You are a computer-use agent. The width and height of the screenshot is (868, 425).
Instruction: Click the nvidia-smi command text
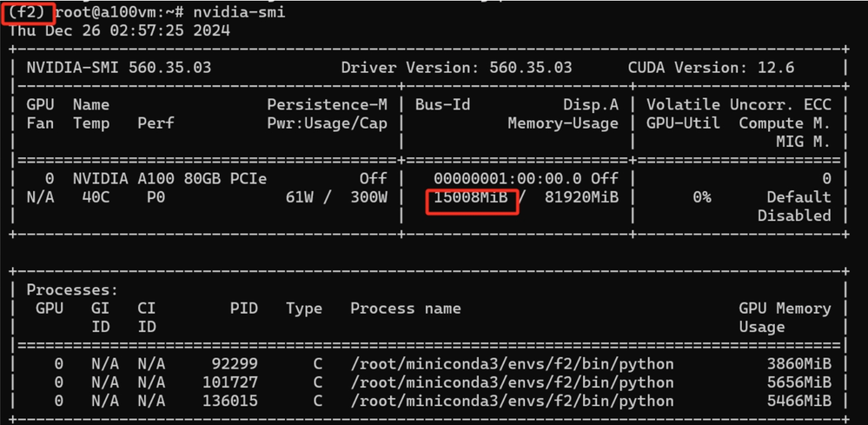[x=239, y=12]
